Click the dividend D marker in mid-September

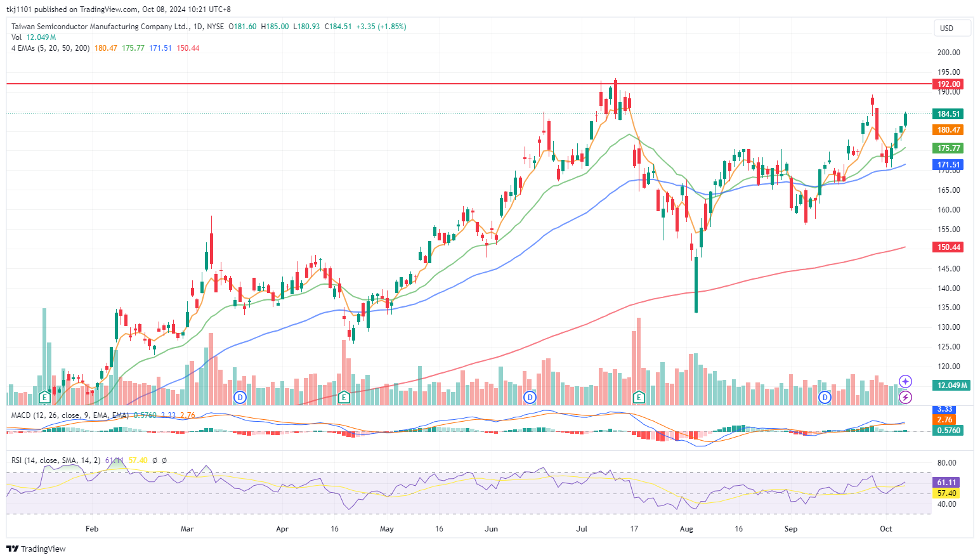(825, 398)
